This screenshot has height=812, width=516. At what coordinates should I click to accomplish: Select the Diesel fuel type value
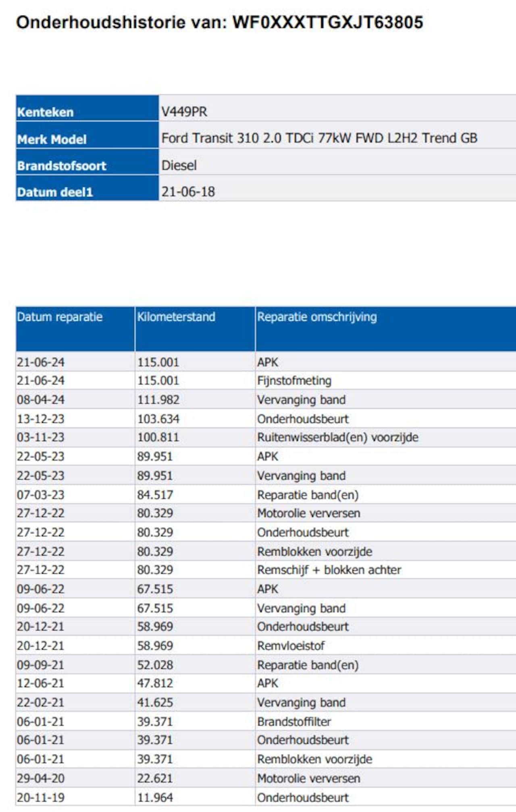click(179, 165)
